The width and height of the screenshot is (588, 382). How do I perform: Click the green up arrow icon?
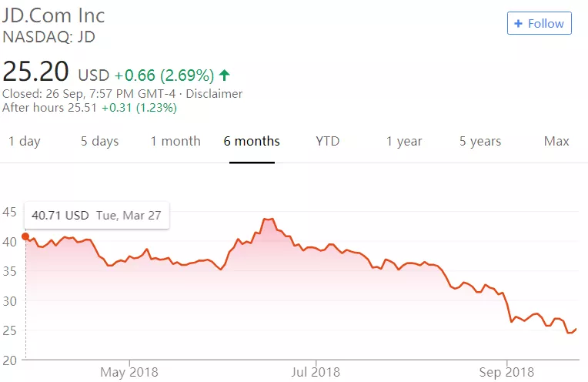pos(224,75)
